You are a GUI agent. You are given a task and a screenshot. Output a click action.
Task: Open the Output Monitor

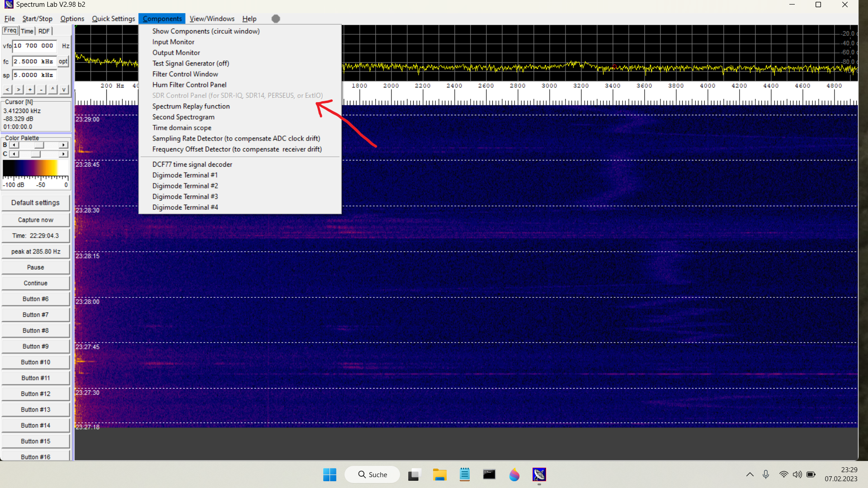pyautogui.click(x=240, y=53)
